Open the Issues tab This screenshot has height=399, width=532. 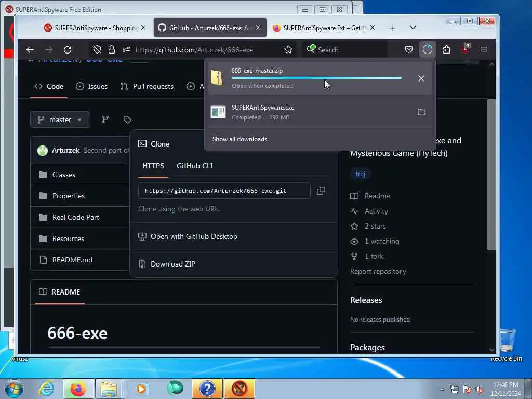[x=91, y=87]
